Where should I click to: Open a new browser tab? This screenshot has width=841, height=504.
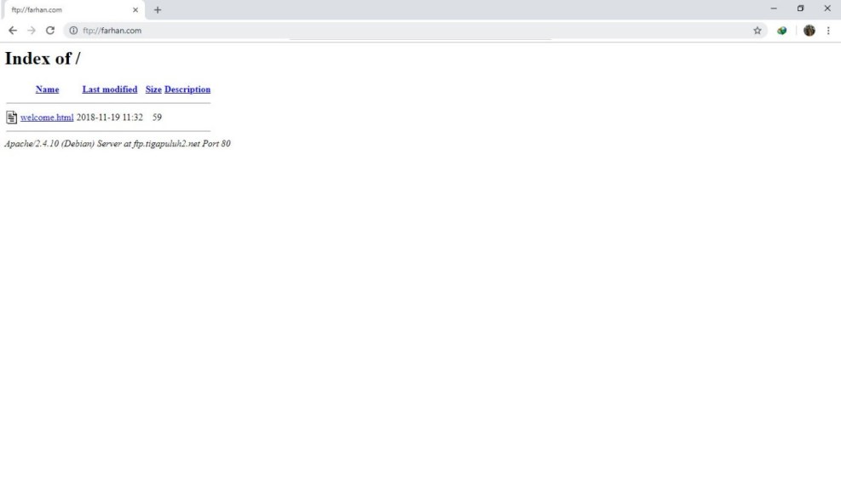pos(158,9)
